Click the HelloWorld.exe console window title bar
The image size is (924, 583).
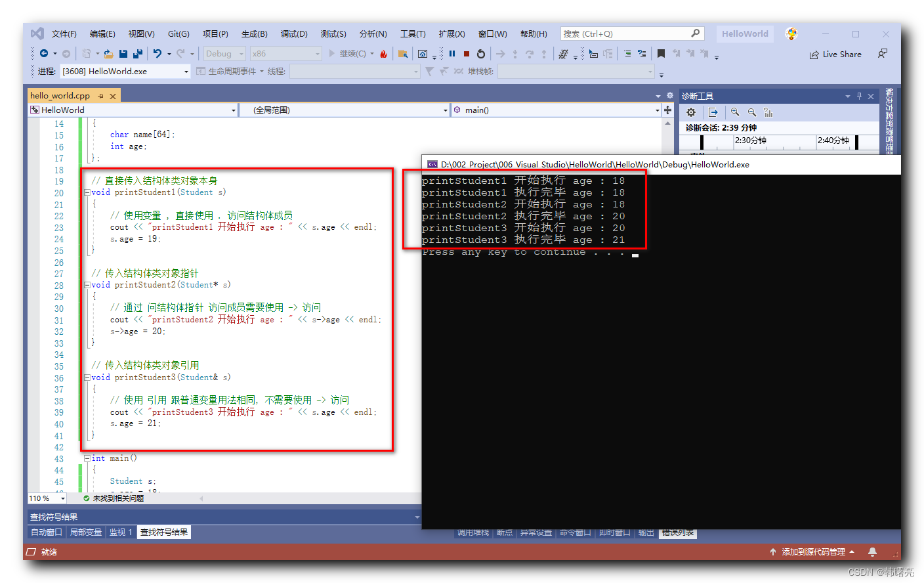pyautogui.click(x=661, y=164)
